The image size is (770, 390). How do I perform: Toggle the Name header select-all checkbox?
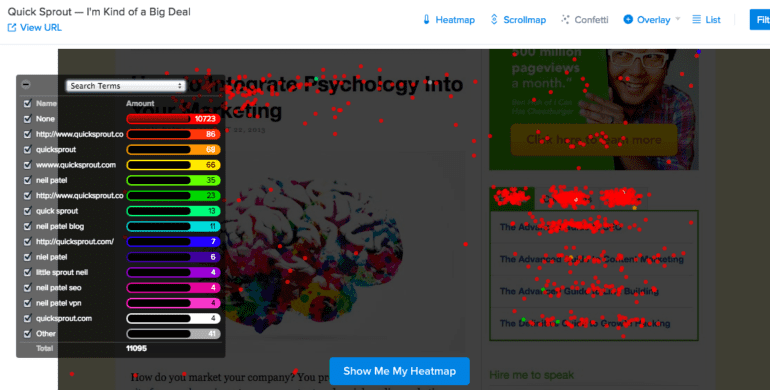tap(28, 103)
